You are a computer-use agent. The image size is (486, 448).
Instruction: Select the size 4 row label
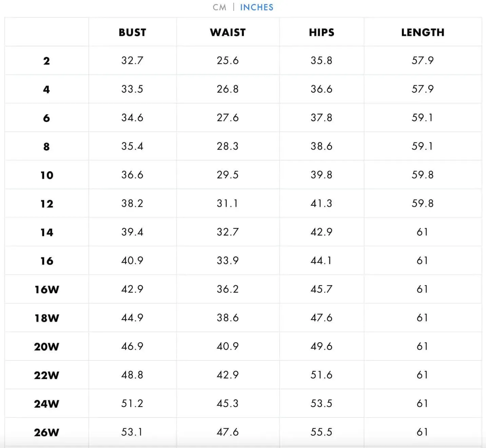(x=46, y=89)
